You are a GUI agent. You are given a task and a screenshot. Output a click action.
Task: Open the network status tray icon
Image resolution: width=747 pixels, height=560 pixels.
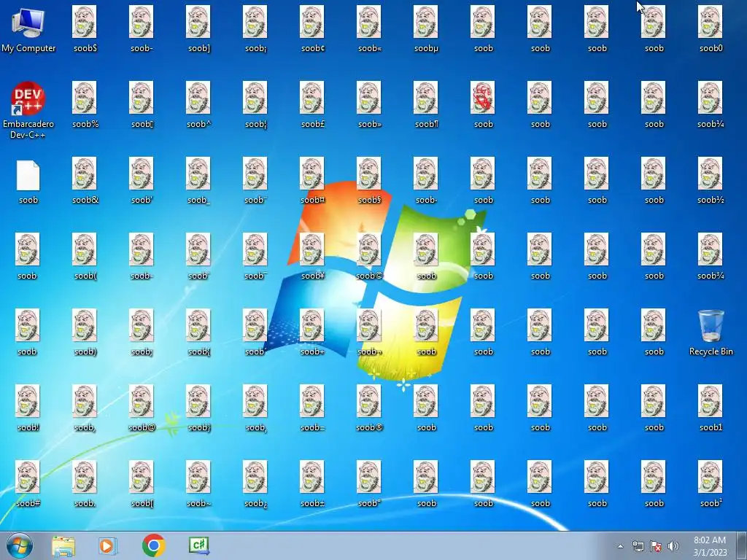[638, 546]
